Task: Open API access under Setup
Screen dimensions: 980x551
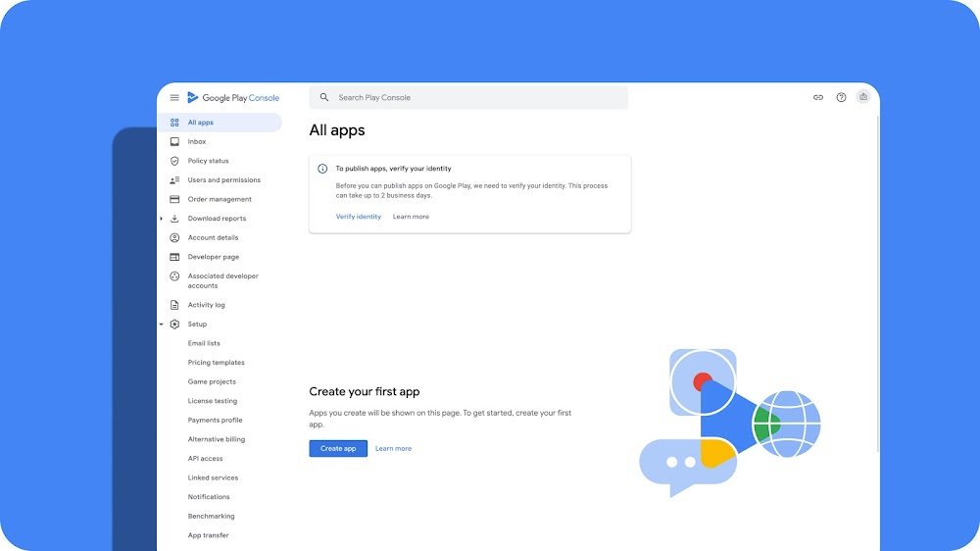Action: pyautogui.click(x=205, y=459)
